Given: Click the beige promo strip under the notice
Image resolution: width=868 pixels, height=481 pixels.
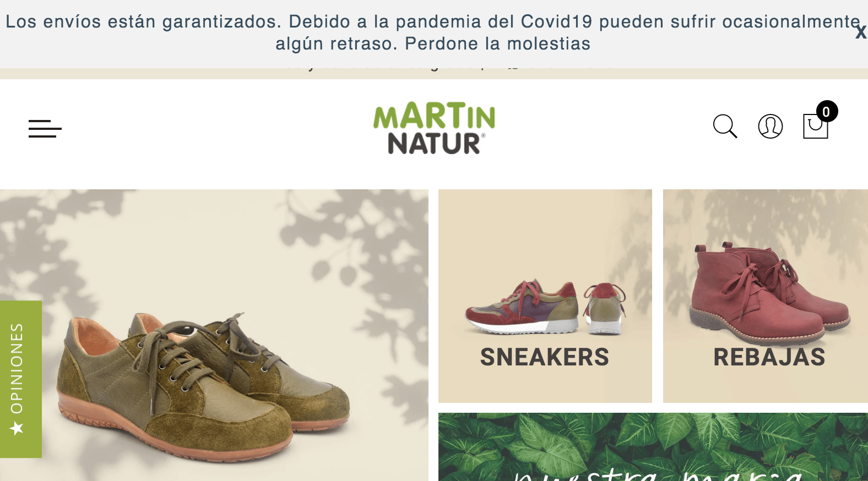Looking at the screenshot, I should (434, 74).
